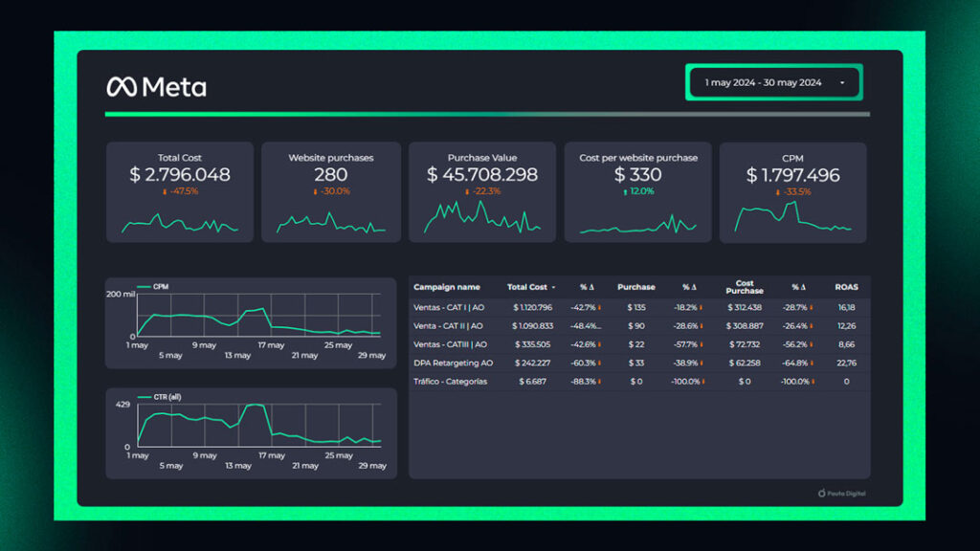980x551 pixels.
Task: Click down arrow beside -30.0% on Website purchases
Action: click(x=314, y=191)
